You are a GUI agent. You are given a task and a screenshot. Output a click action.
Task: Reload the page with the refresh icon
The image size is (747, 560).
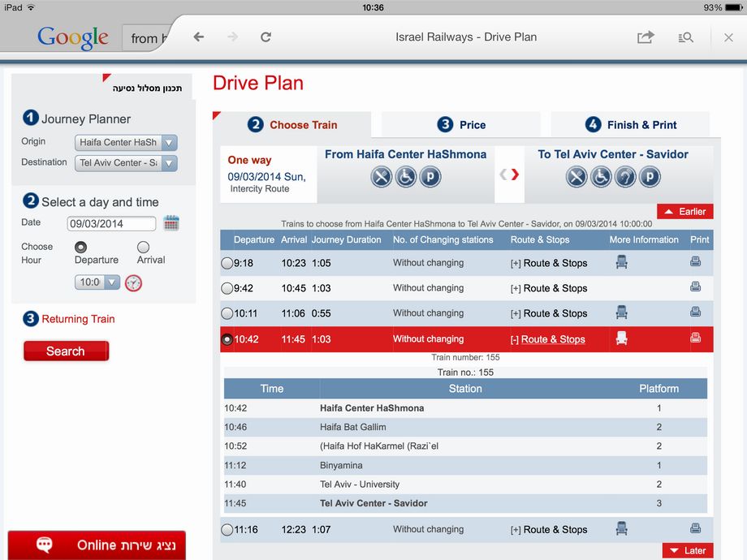266,37
